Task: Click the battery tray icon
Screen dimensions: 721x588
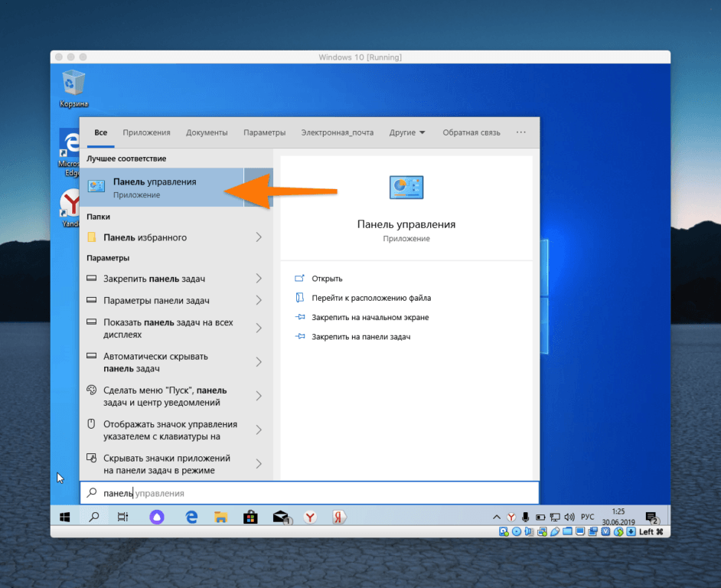Action: [540, 517]
